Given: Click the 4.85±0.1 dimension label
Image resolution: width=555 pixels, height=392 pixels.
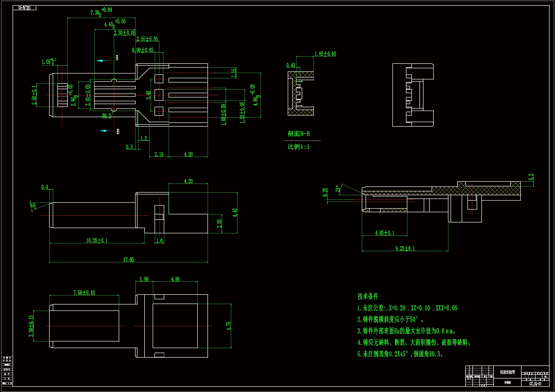Looking at the screenshot, I should point(384,233).
